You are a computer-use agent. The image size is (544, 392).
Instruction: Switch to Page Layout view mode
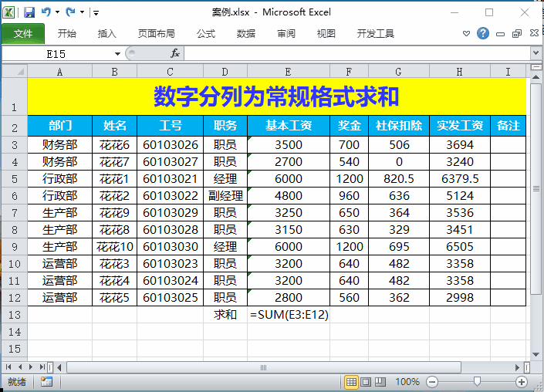(x=367, y=382)
